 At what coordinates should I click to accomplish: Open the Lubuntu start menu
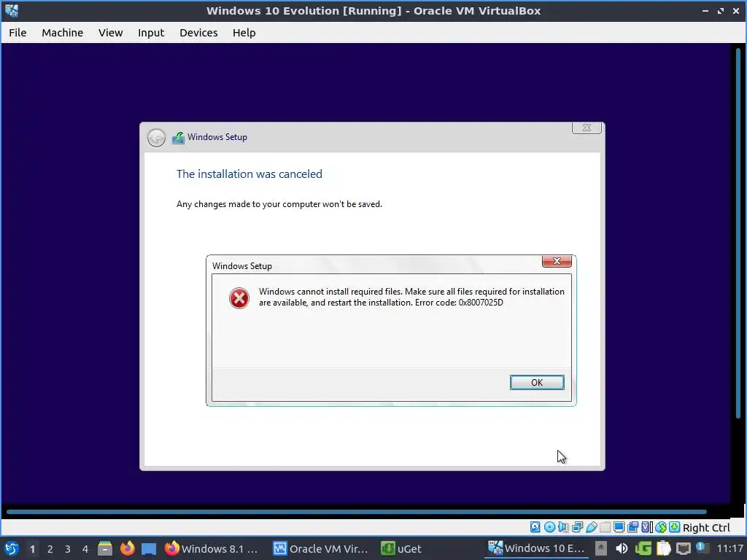point(12,548)
